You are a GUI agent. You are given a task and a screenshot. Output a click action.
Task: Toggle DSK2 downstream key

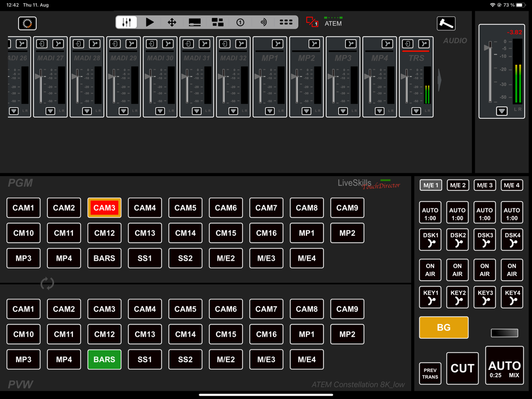click(458, 239)
